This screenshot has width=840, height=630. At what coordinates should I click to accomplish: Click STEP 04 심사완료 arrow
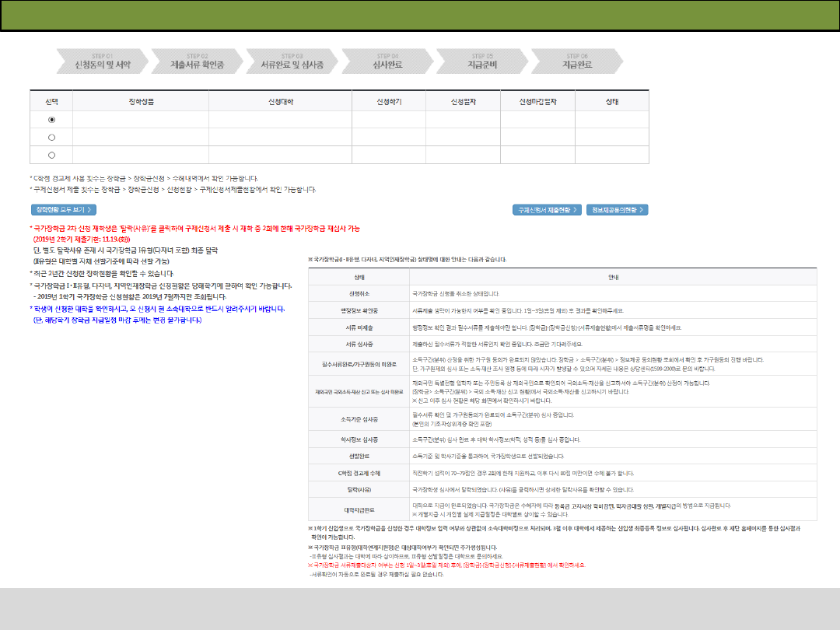387,61
